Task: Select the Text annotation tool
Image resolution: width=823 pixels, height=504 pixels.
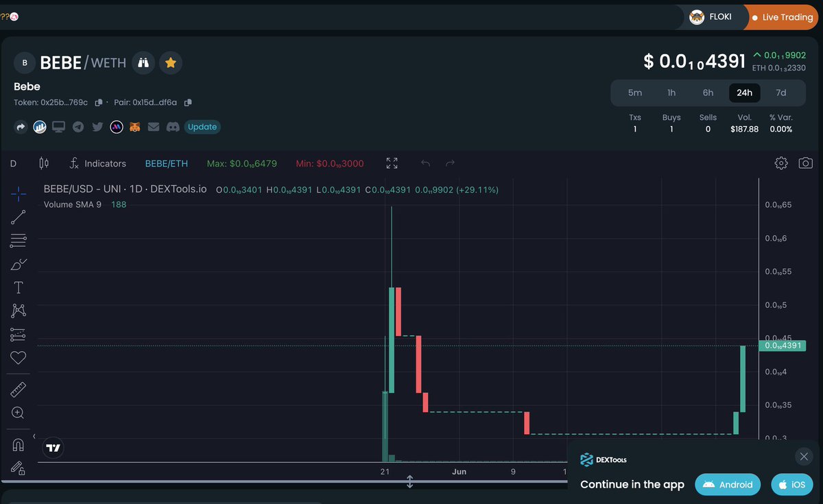Action: tap(19, 287)
